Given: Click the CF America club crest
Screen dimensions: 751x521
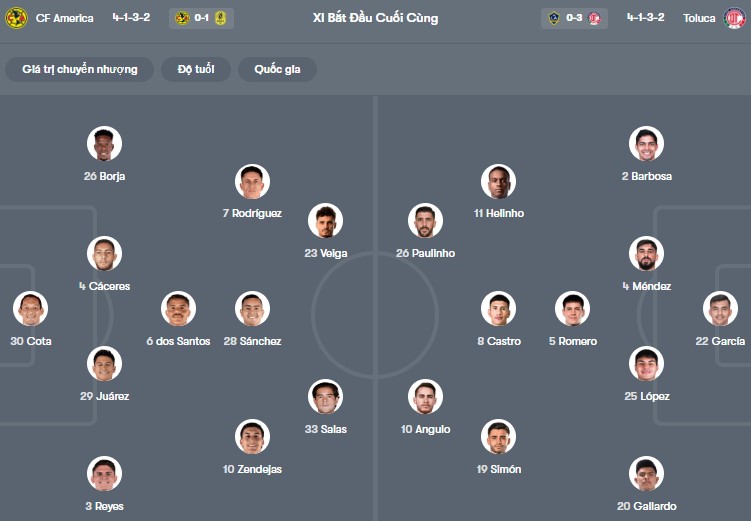Looking at the screenshot, I should click(x=16, y=18).
